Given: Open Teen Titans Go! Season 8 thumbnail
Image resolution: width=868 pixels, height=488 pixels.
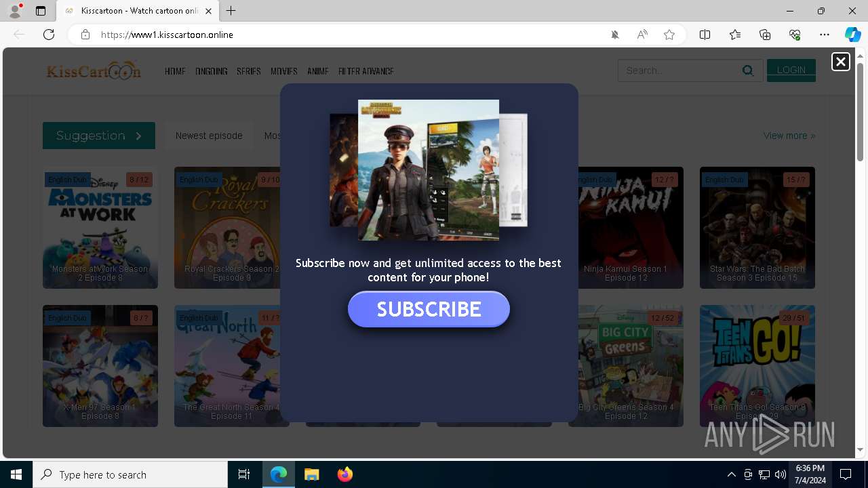Looking at the screenshot, I should click(x=757, y=366).
